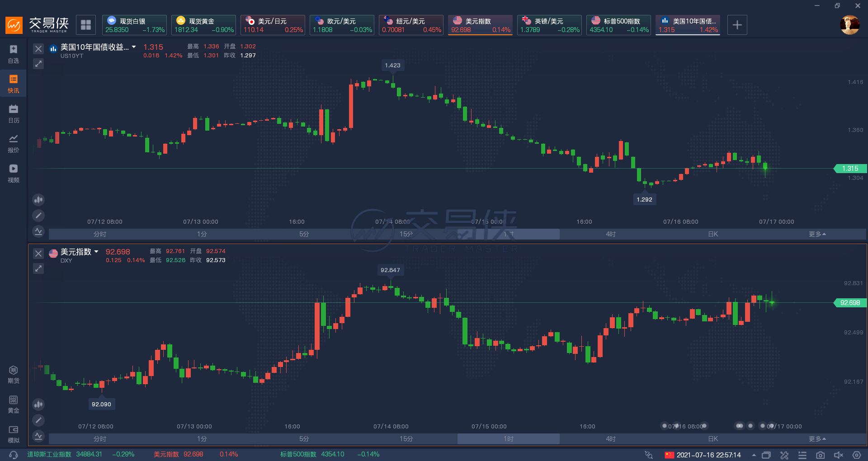The width and height of the screenshot is (868, 461).
Task: Select 分时 timeframe in lower chart
Action: (x=100, y=439)
